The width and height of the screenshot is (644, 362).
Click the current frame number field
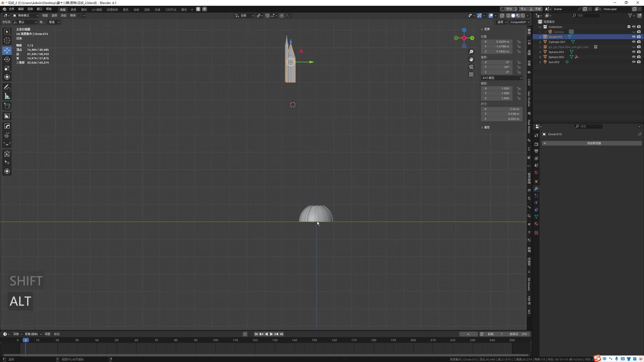468,334
